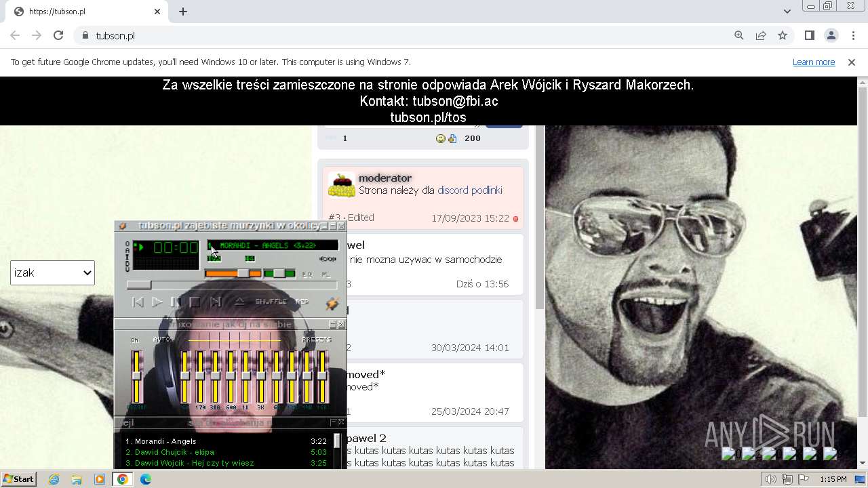Toggle the Chrome side panel icon
This screenshot has height=488, width=868.
point(809,35)
